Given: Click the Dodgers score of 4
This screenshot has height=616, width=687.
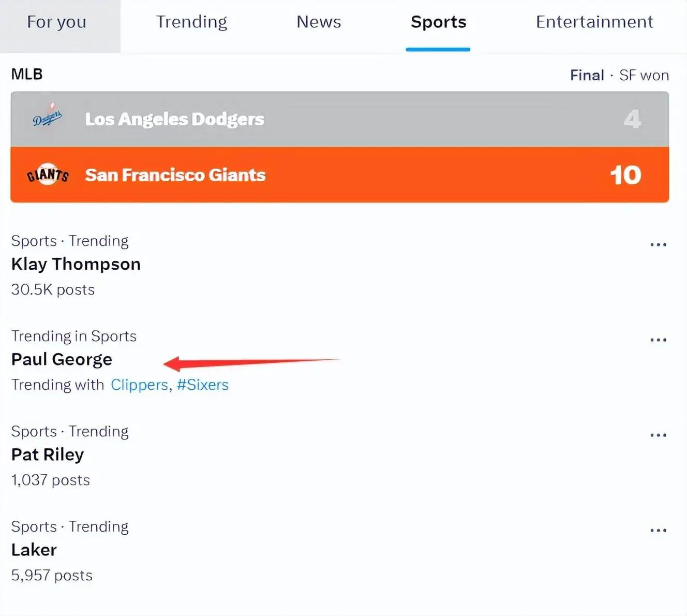Looking at the screenshot, I should point(632,120).
